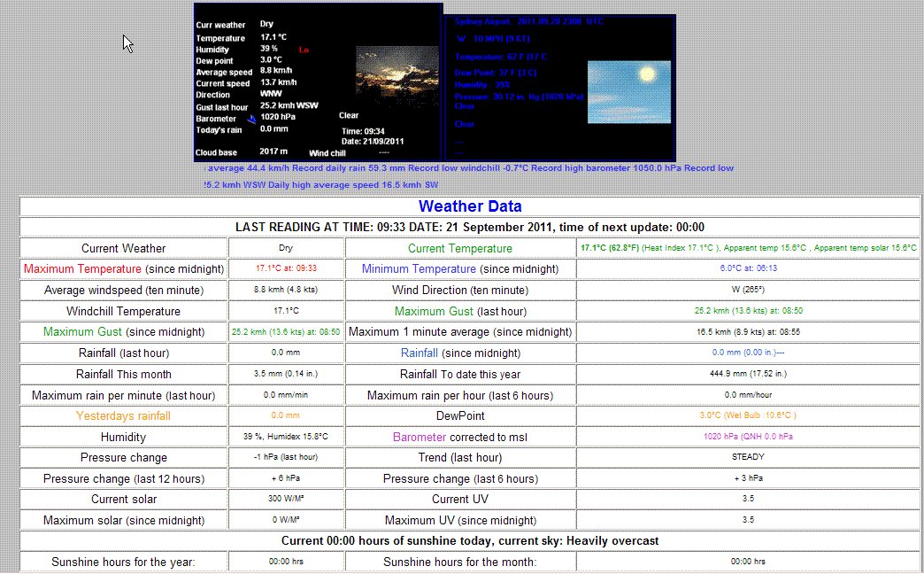Click the 'Windchill Temperature' label
Screen dimensions: 924x574
pyautogui.click(x=123, y=312)
